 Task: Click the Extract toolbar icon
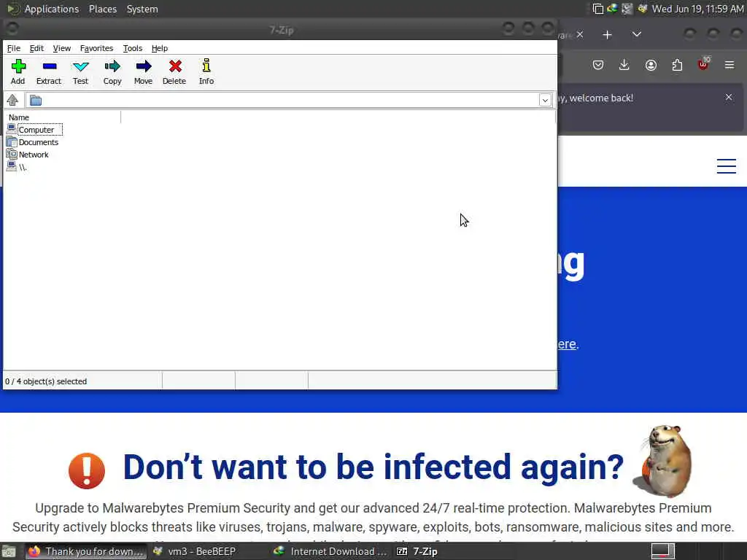coord(49,72)
